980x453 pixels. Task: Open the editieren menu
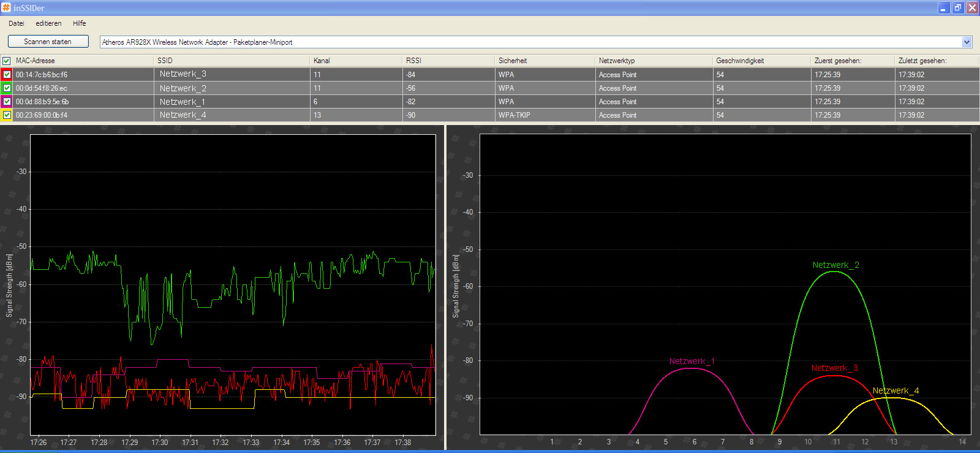(x=48, y=23)
